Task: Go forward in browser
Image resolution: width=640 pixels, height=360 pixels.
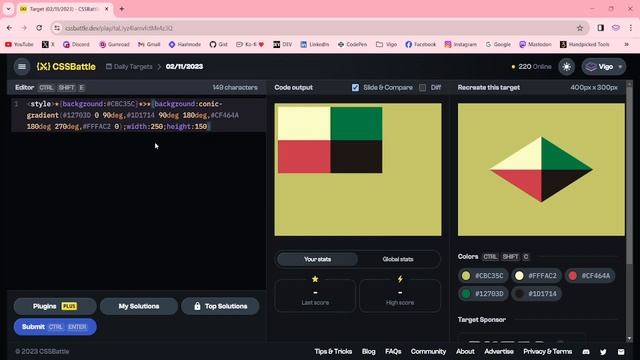Action: point(24,28)
